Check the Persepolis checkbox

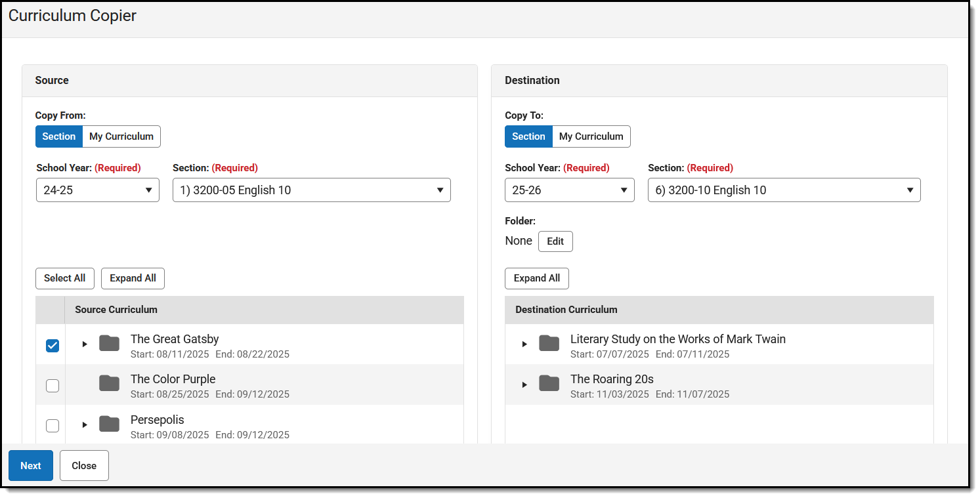pos(52,425)
